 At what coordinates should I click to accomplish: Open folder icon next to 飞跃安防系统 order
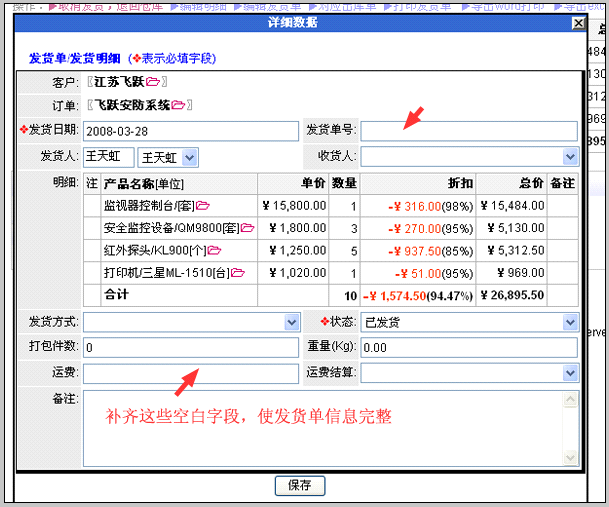coord(178,105)
